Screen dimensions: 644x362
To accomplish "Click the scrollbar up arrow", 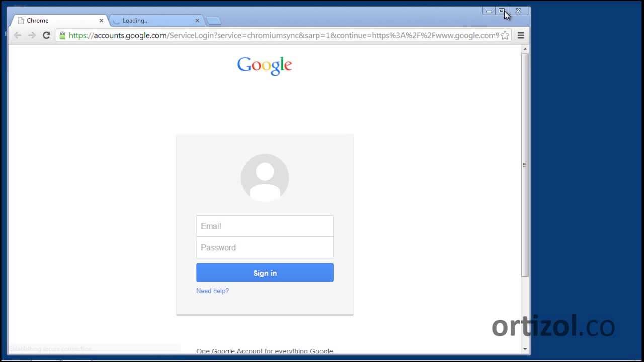I will coord(525,49).
